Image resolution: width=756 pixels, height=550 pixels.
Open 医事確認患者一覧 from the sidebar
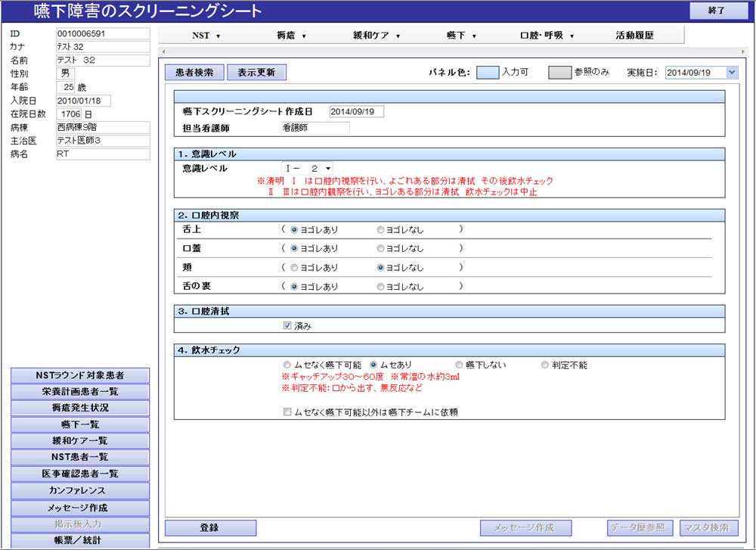(x=80, y=474)
